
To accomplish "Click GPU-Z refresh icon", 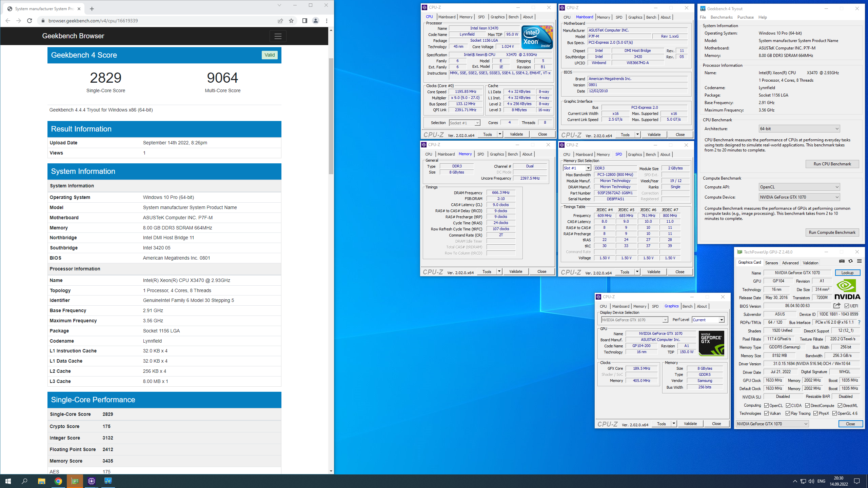I will [850, 261].
